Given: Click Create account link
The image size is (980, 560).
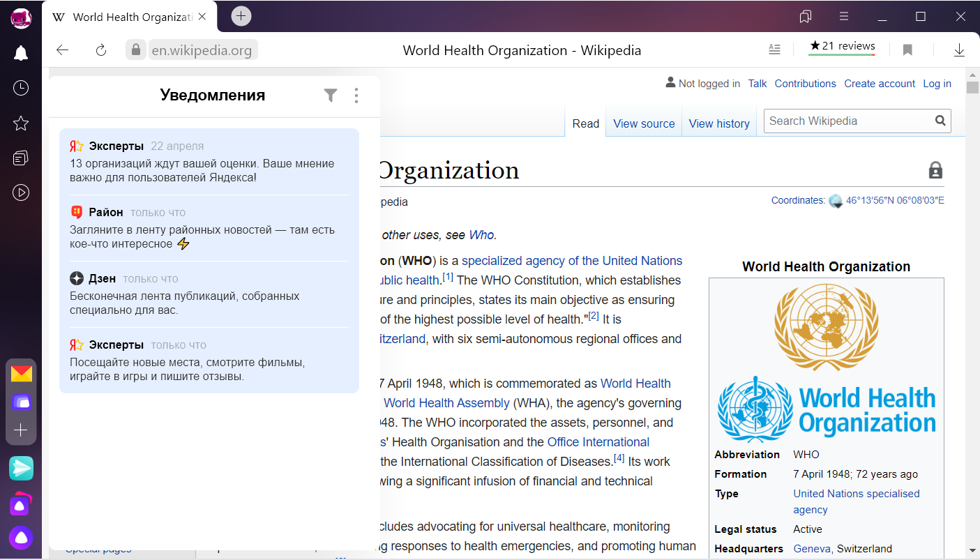Looking at the screenshot, I should click(x=880, y=84).
